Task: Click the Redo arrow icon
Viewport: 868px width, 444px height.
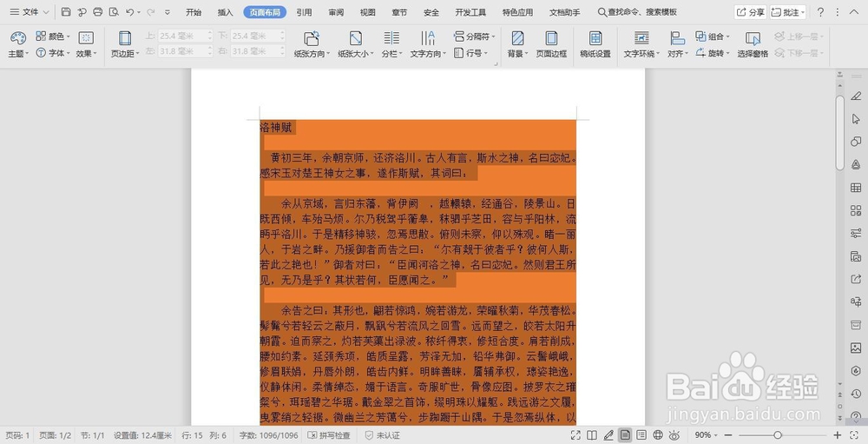Action: (150, 11)
